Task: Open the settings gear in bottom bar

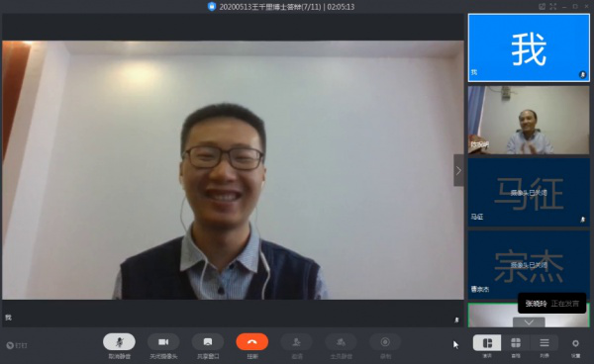Action: click(x=575, y=343)
